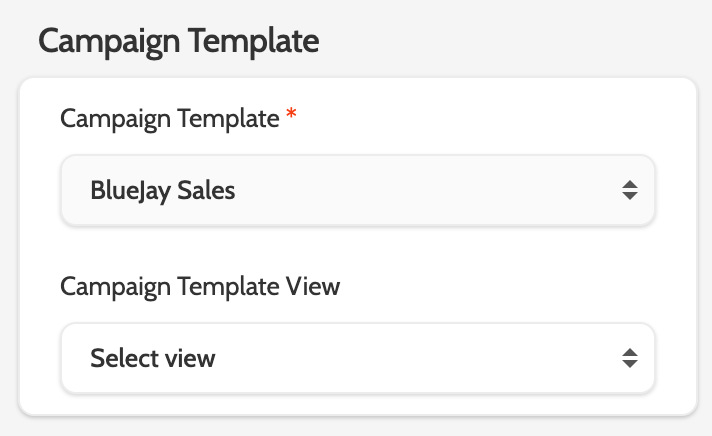Click the "Select view" placeholder text

(152, 357)
